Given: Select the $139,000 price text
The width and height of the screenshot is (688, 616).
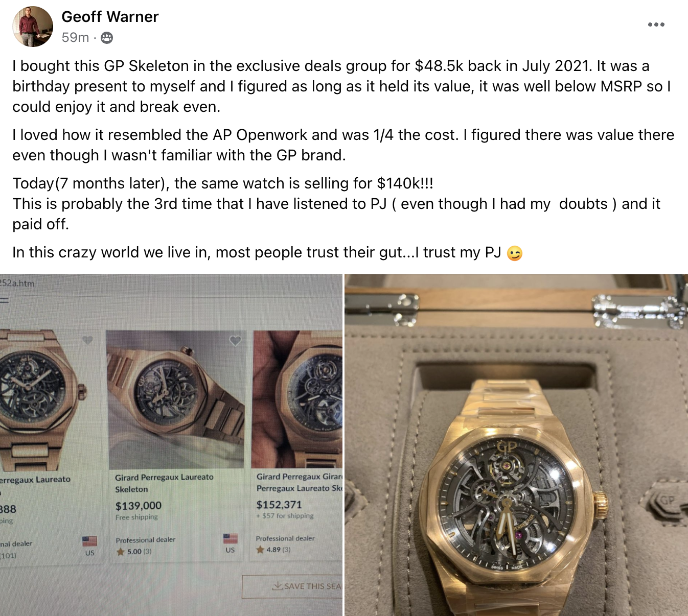Looking at the screenshot, I should click(x=138, y=506).
